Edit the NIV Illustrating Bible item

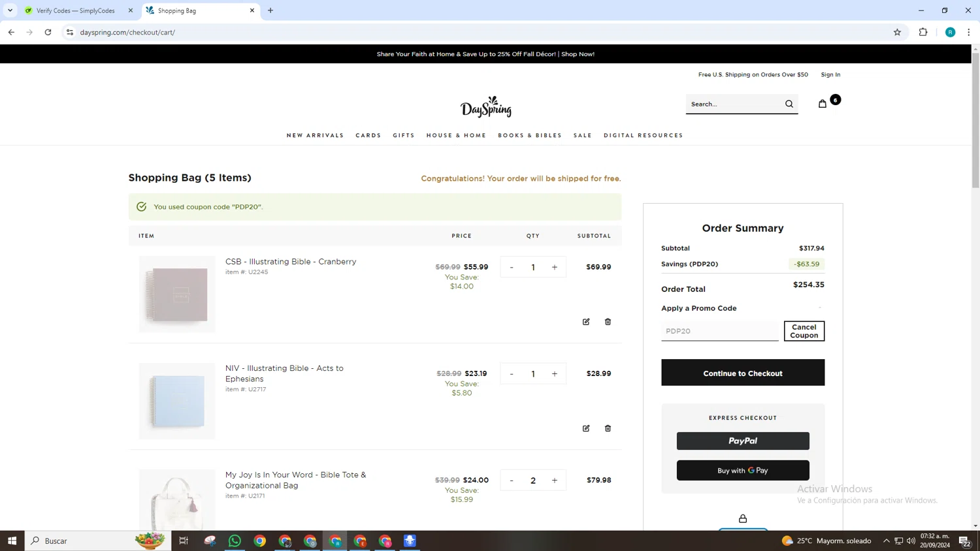pyautogui.click(x=586, y=428)
